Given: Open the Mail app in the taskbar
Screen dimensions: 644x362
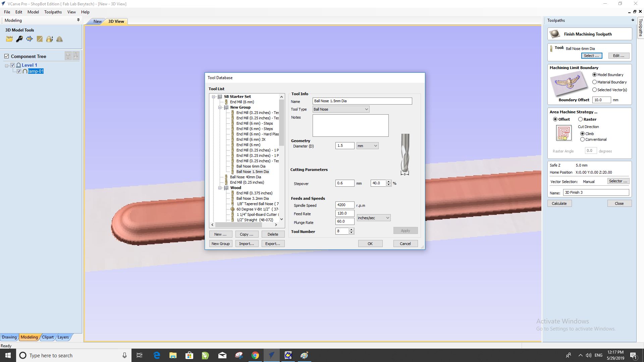Looking at the screenshot, I should 222,355.
